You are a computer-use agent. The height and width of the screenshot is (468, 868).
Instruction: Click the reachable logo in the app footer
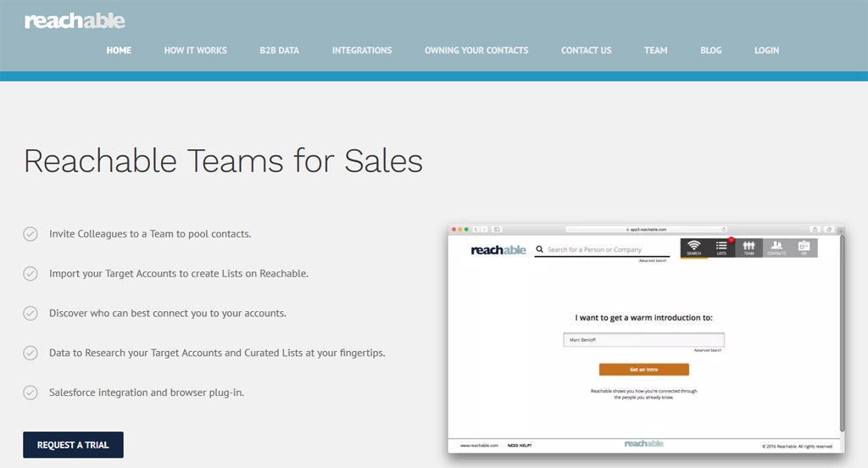(x=644, y=443)
